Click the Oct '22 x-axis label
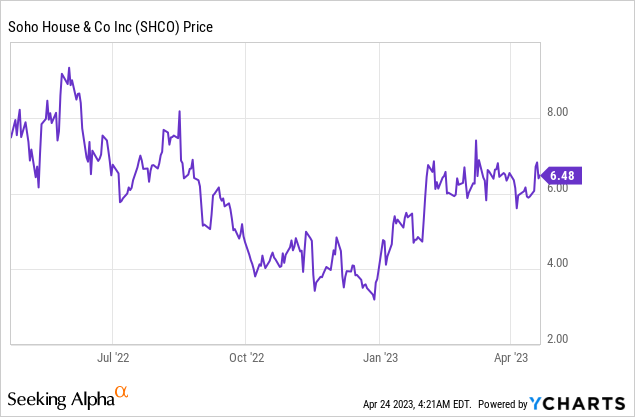635x417 pixels. (245, 356)
